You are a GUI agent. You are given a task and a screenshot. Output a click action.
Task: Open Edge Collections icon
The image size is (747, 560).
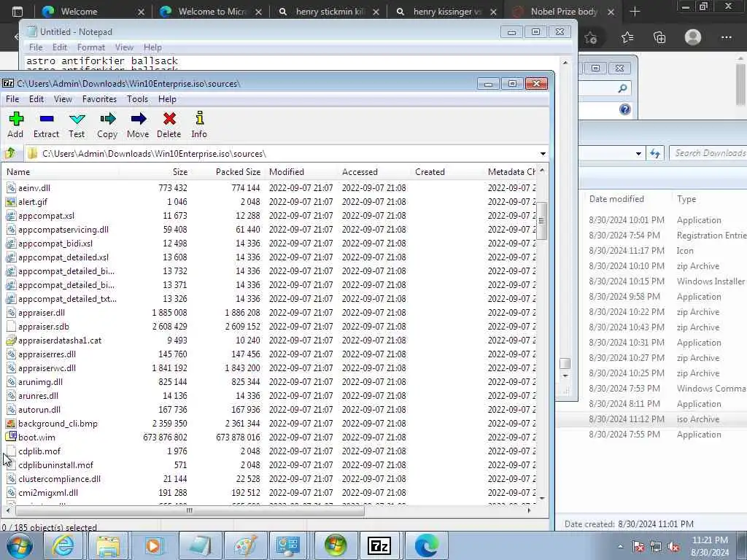(x=659, y=37)
